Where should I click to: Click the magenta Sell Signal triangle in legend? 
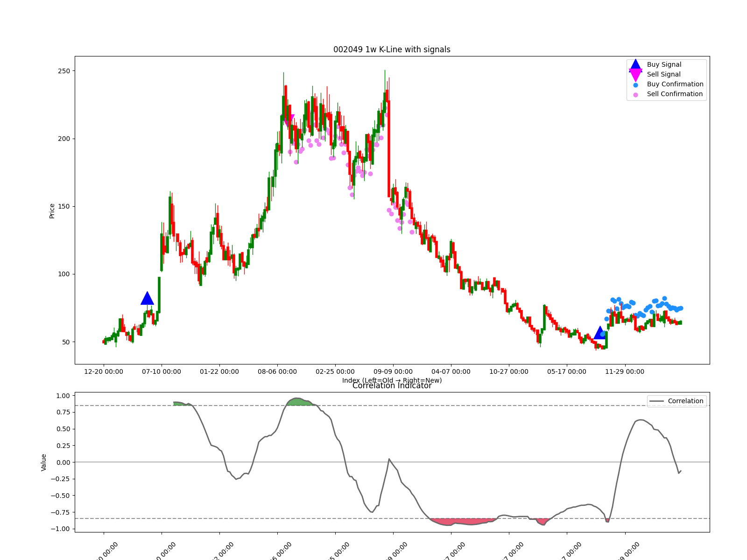[635, 75]
